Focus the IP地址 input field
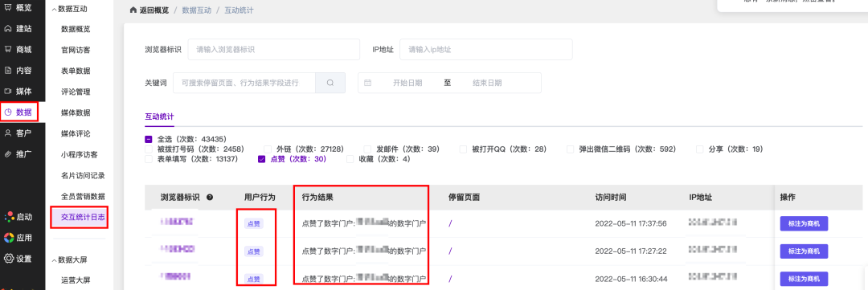The width and height of the screenshot is (868, 290). click(x=486, y=49)
